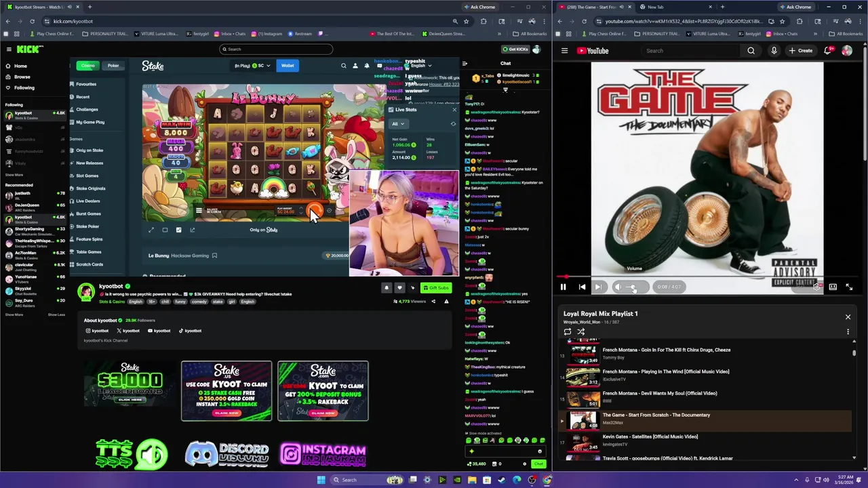
Task: Pause the YouTube video
Action: click(563, 287)
